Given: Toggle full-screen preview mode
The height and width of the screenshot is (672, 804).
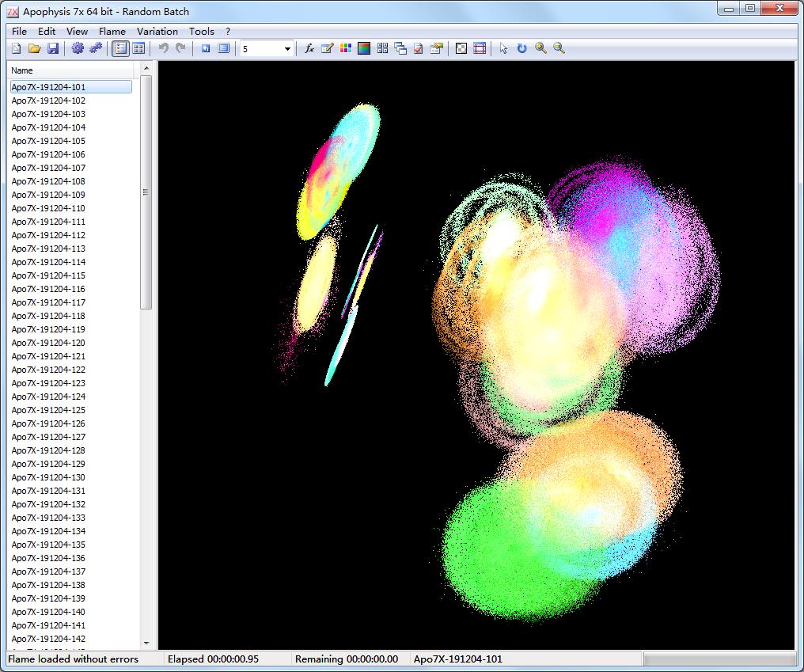Looking at the screenshot, I should [x=224, y=48].
